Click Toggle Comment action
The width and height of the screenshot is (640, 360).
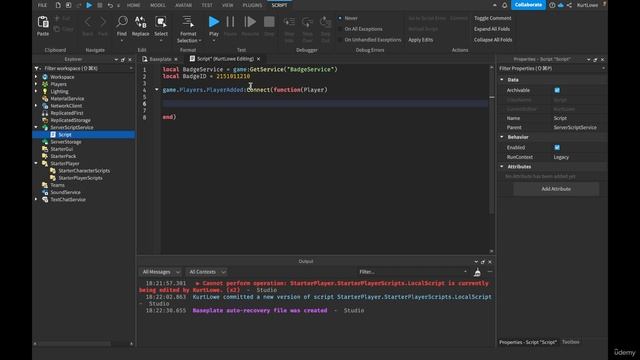coord(493,18)
